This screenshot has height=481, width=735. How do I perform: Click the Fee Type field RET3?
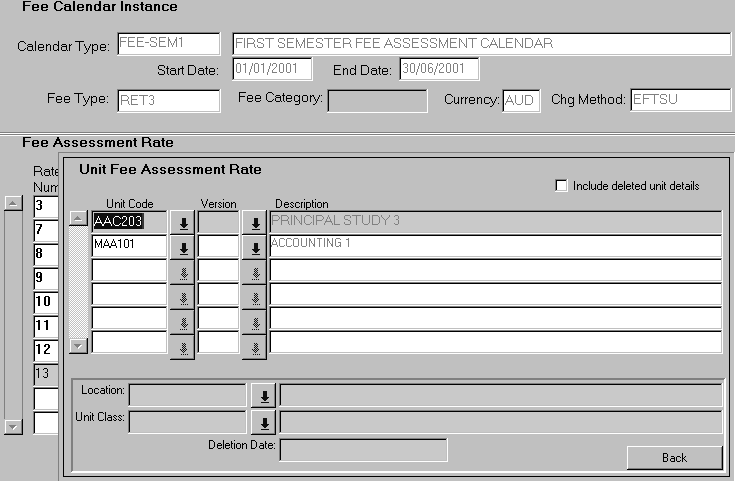168,100
